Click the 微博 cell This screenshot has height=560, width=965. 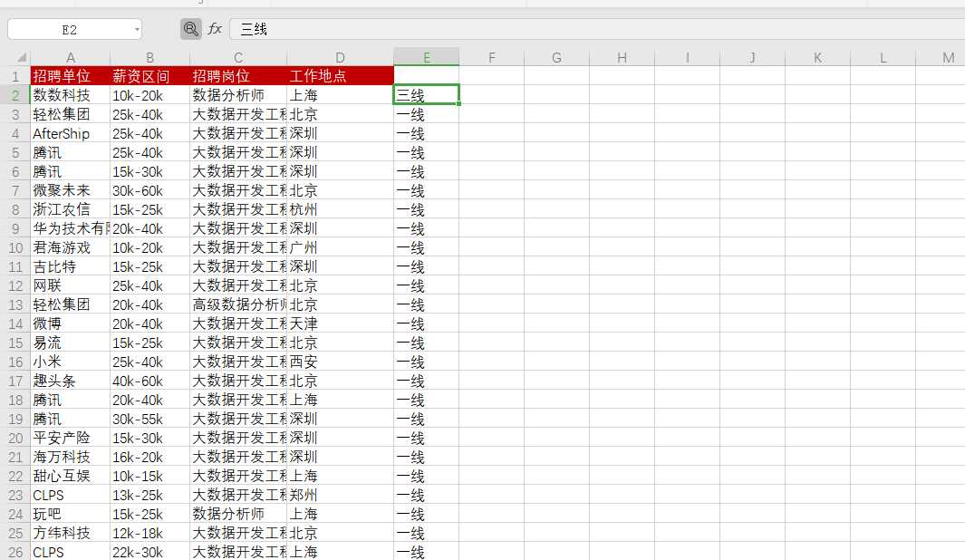[x=71, y=323]
